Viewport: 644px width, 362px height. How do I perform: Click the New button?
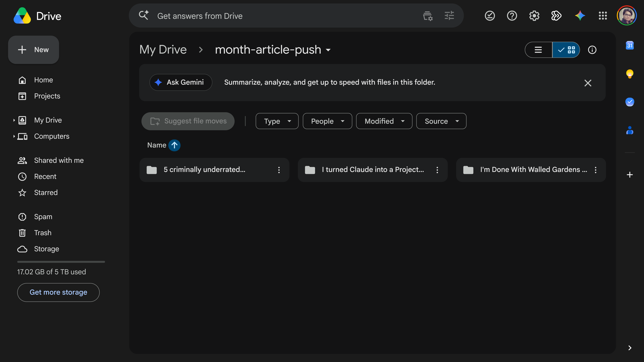pos(34,50)
